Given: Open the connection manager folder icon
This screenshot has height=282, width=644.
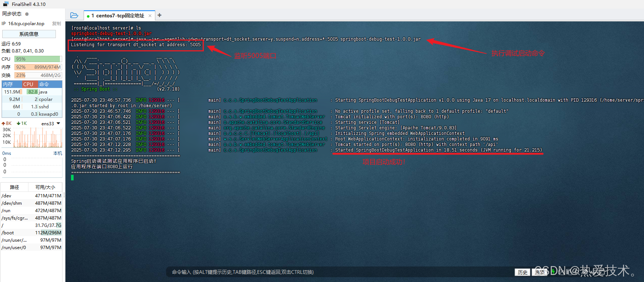Looking at the screenshot, I should 74,15.
